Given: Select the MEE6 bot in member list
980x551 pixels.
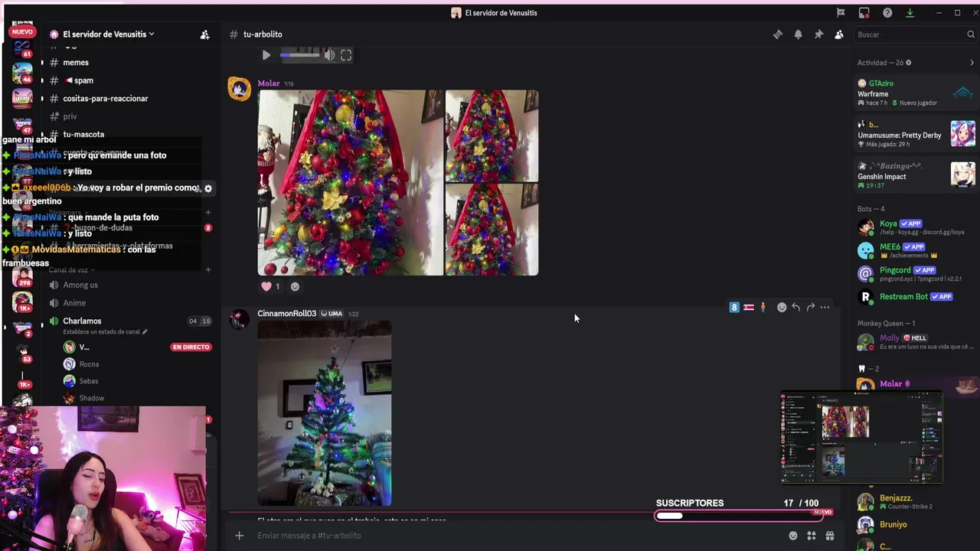Looking at the screenshot, I should (x=915, y=250).
